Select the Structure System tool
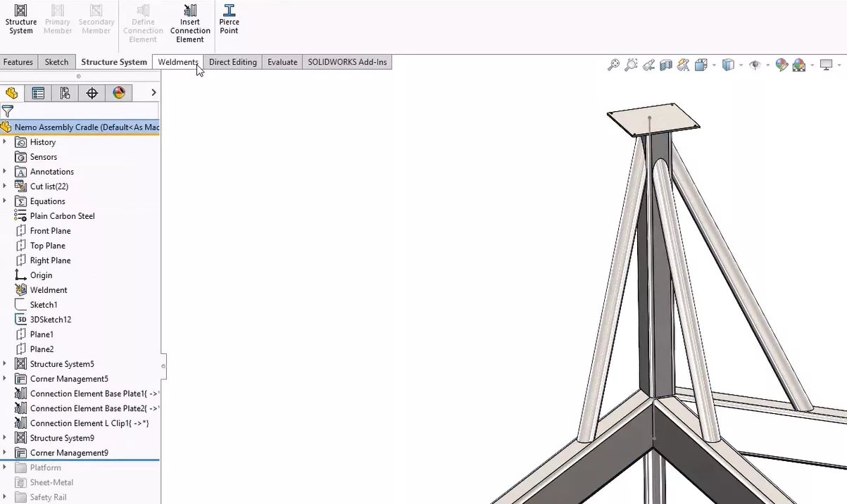 point(20,19)
